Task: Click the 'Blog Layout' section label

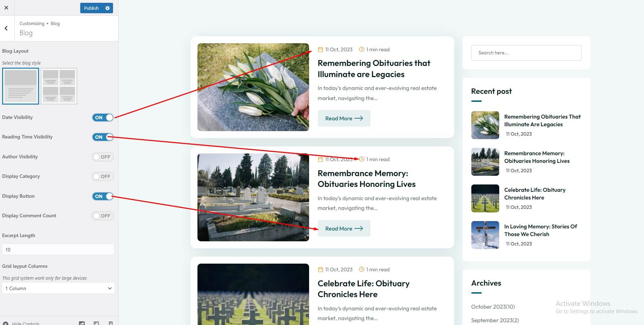Action: click(15, 51)
